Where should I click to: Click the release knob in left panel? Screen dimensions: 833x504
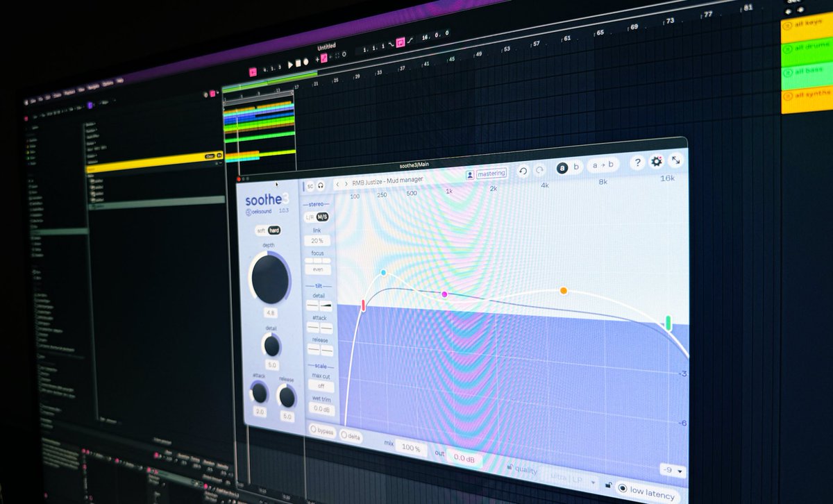[287, 396]
